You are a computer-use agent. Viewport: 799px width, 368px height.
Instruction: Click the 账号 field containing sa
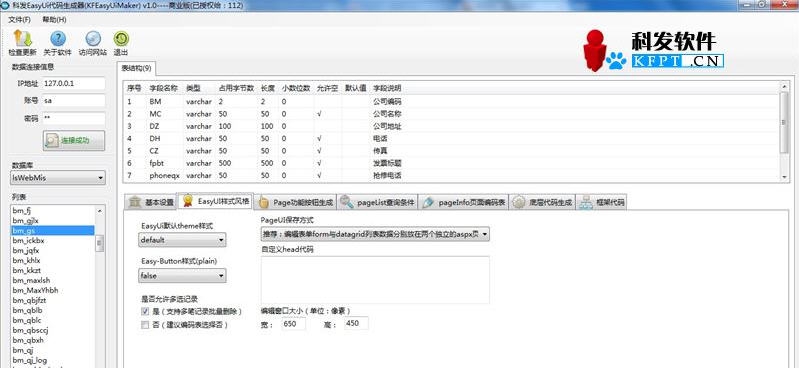pos(73,100)
